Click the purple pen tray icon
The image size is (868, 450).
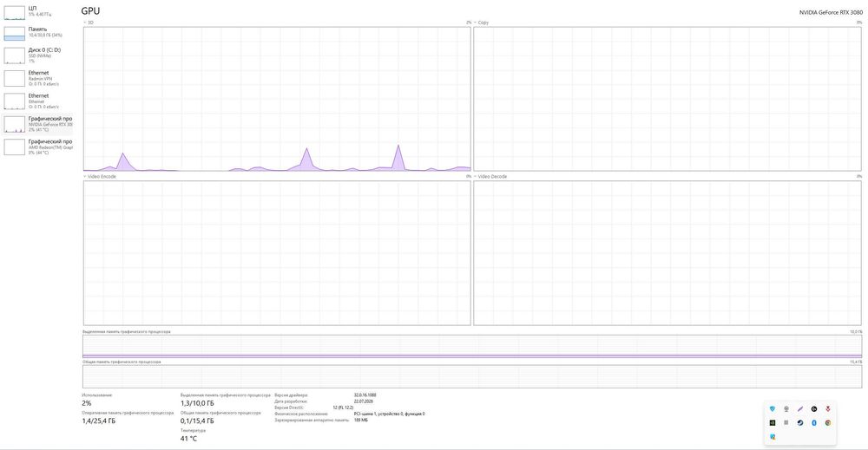pyautogui.click(x=800, y=409)
